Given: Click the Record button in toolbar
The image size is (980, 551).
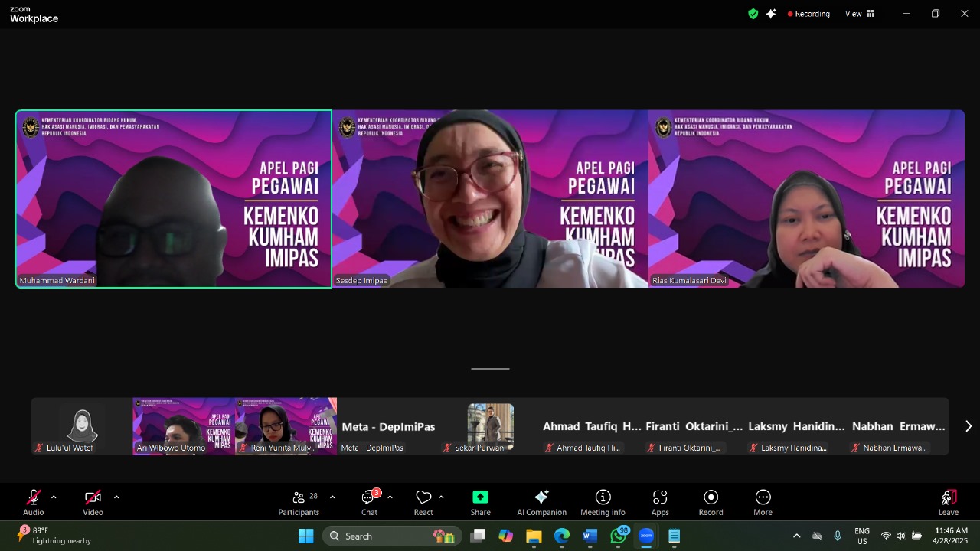Looking at the screenshot, I should pos(710,502).
